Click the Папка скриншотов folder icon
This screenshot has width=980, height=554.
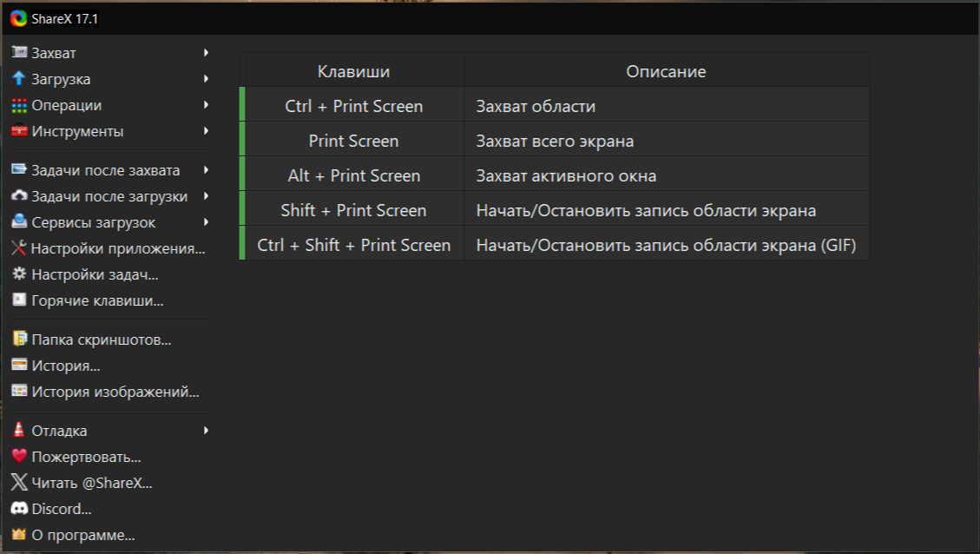point(19,340)
